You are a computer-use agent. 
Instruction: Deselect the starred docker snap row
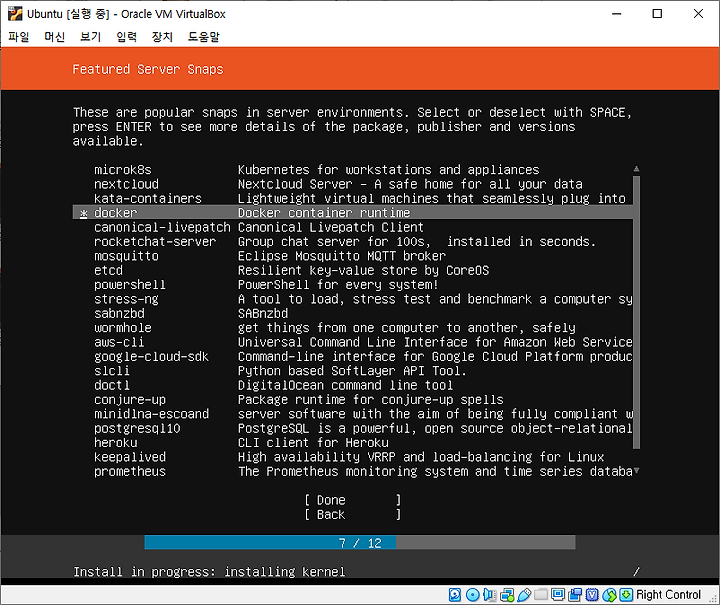(x=353, y=213)
